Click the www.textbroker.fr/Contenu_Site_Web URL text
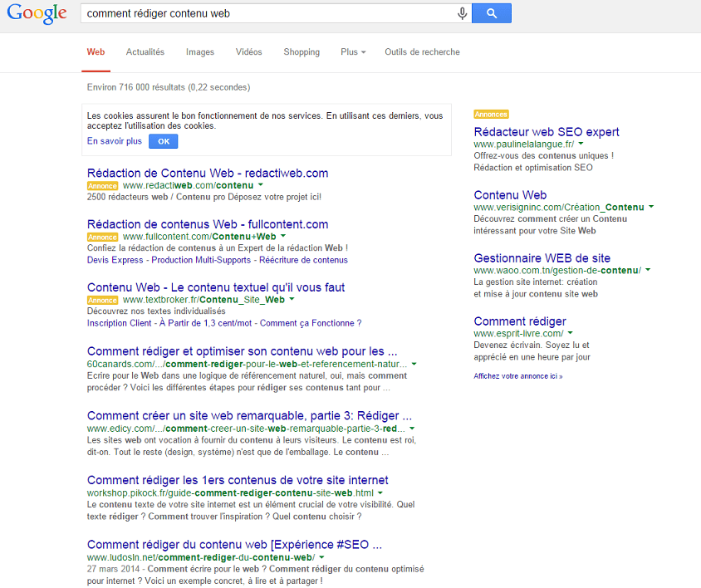This screenshot has width=701, height=588. click(203, 299)
